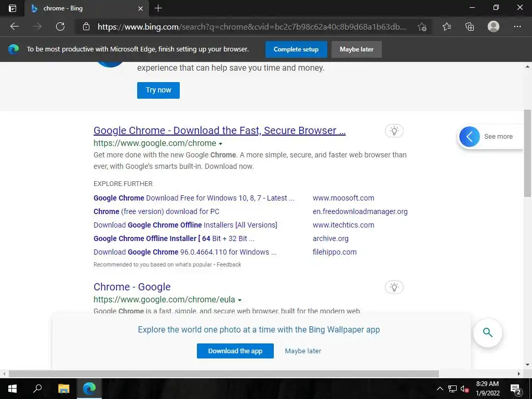Viewport: 532px width, 399px height.
Task: Open taskbar Search magnifier
Action: tap(37, 388)
